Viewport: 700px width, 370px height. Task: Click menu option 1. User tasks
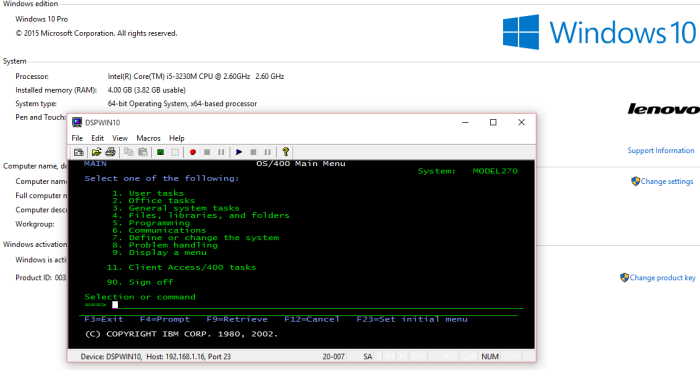point(148,193)
